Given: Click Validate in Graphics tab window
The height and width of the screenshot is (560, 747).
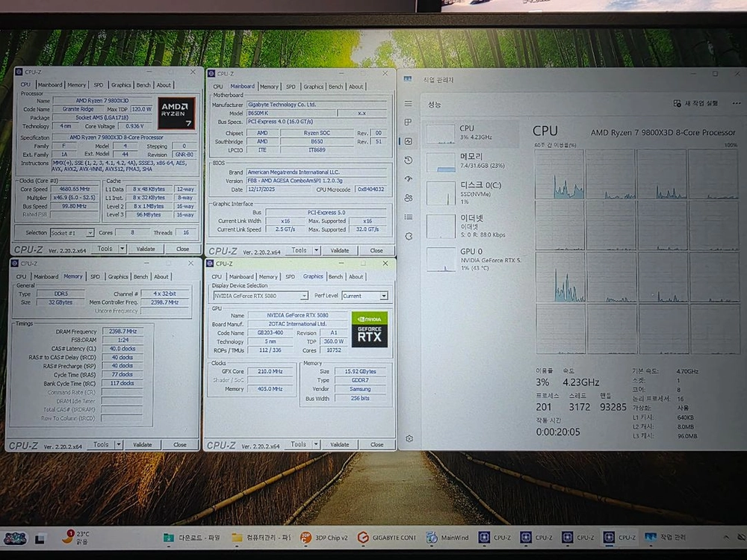Looking at the screenshot, I should (x=340, y=444).
